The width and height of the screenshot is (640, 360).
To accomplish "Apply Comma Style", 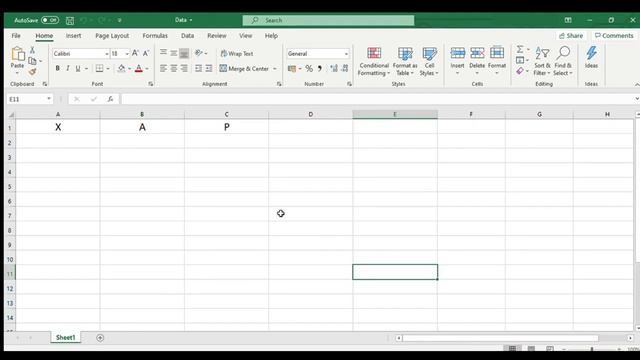I will pos(320,69).
